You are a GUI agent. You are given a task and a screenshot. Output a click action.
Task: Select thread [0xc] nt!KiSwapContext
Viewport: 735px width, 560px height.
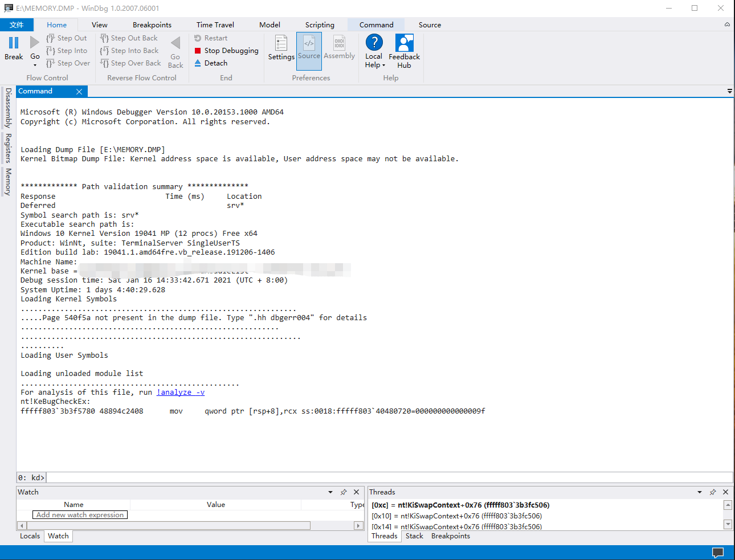460,505
